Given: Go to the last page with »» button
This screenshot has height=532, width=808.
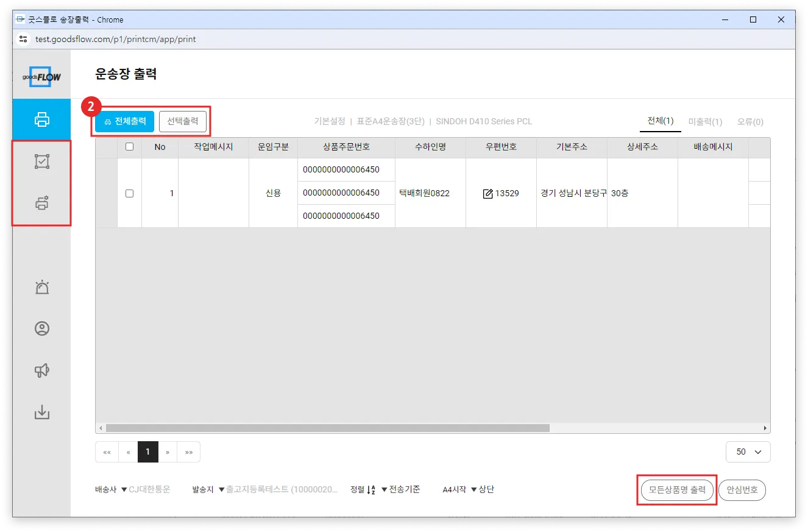Looking at the screenshot, I should point(189,452).
